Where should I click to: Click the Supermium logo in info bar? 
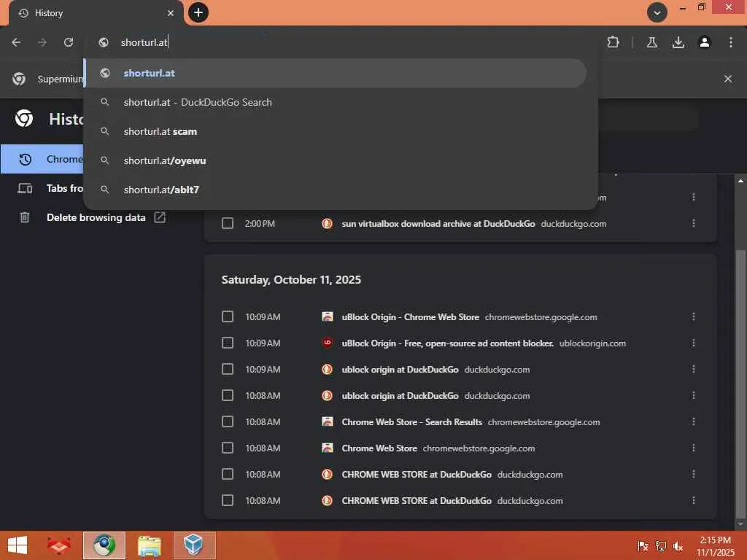[19, 79]
